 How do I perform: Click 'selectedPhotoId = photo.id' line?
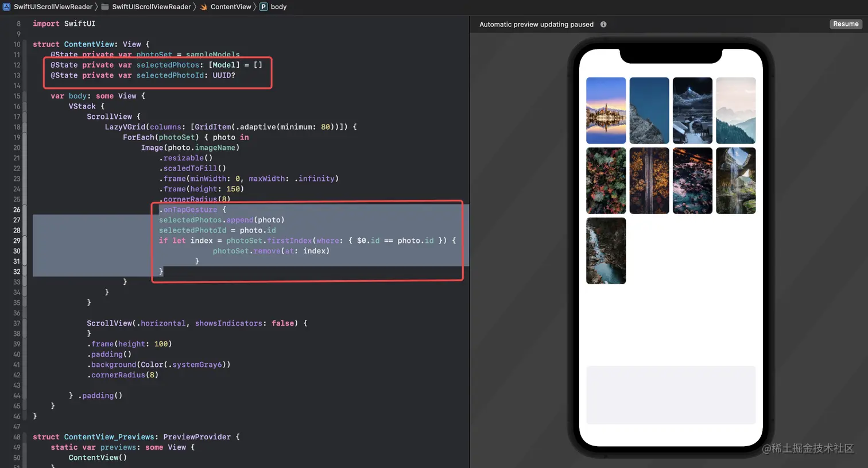217,230
